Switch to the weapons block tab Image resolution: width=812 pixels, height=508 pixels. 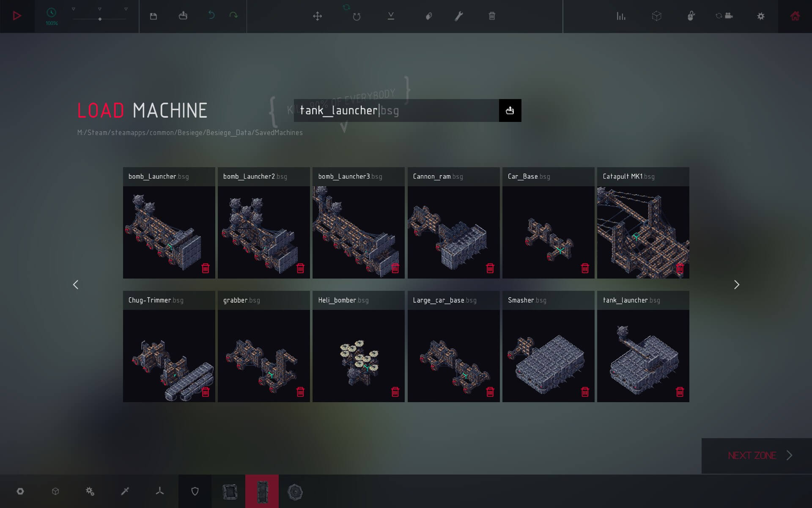pyautogui.click(x=125, y=491)
